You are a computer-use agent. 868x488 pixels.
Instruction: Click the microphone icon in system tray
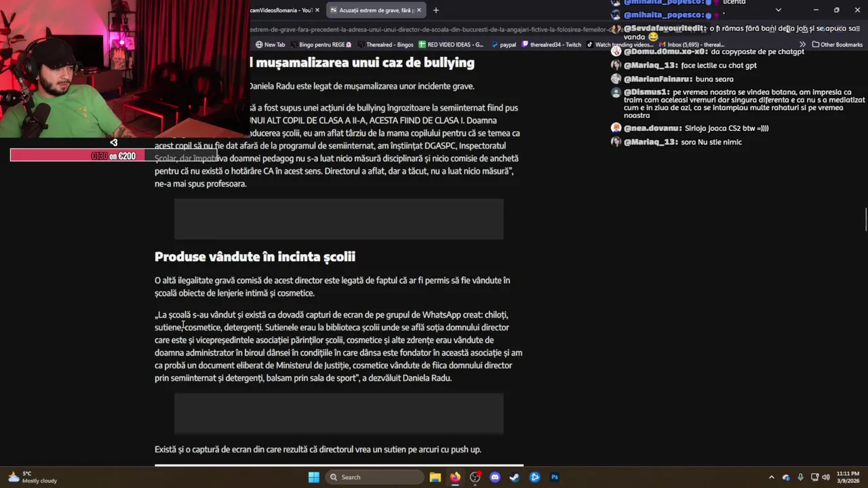coord(801,477)
